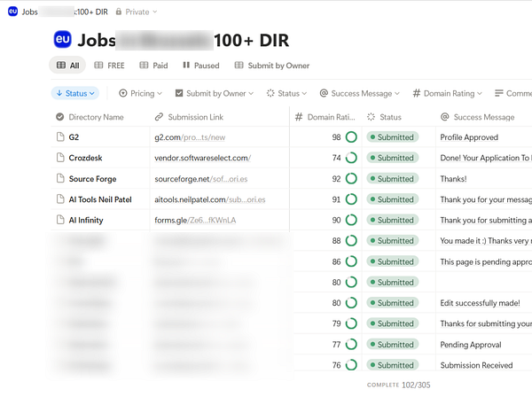Switch to the All view tab
Viewport: 532px width, 397px height.
coord(67,65)
